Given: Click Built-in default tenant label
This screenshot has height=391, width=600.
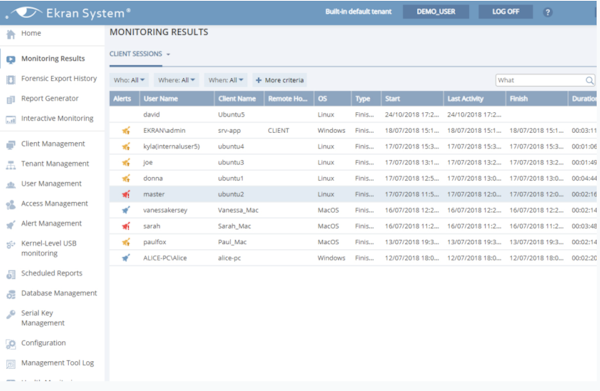Looking at the screenshot, I should click(x=358, y=12).
